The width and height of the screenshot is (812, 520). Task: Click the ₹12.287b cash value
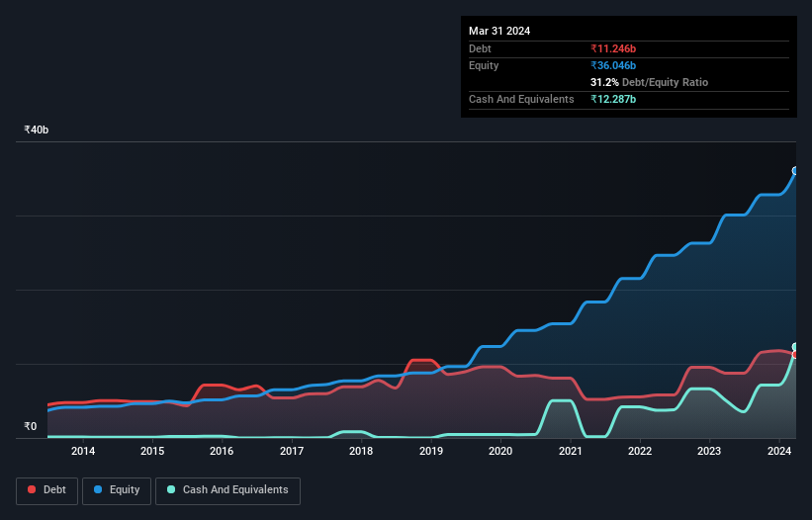click(x=613, y=99)
